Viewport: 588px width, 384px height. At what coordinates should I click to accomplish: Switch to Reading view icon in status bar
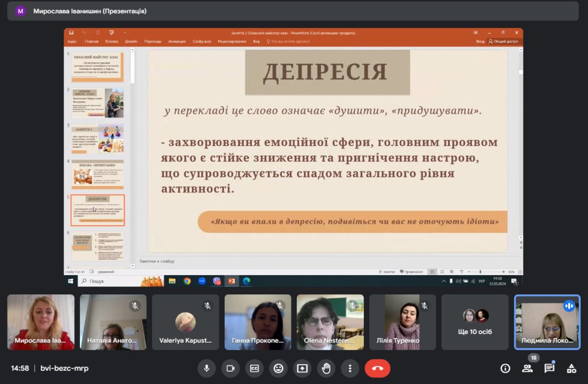coord(451,272)
